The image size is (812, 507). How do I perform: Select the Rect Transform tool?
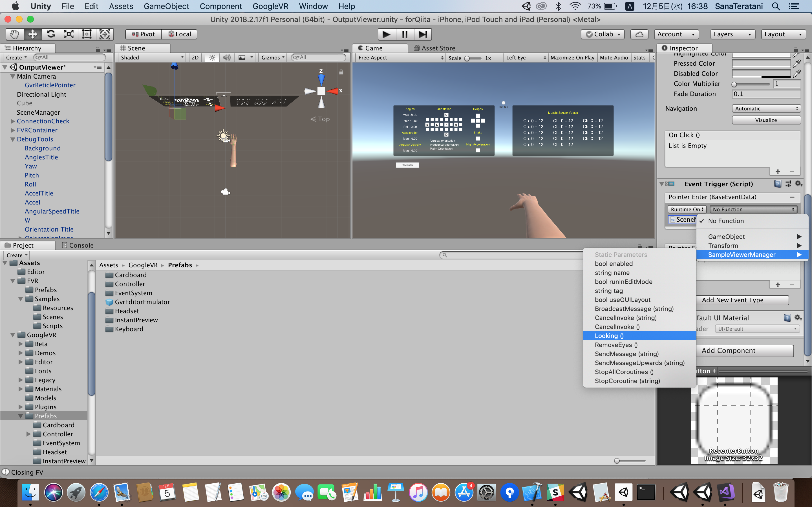tap(87, 34)
